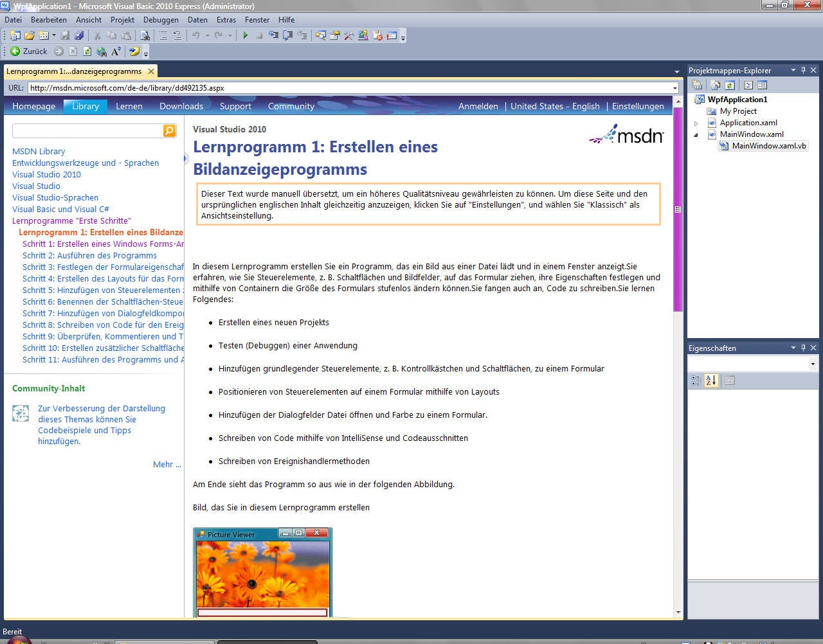Screen dimensions: 823x644
Task: Click the Einstellungen link
Action: point(638,106)
